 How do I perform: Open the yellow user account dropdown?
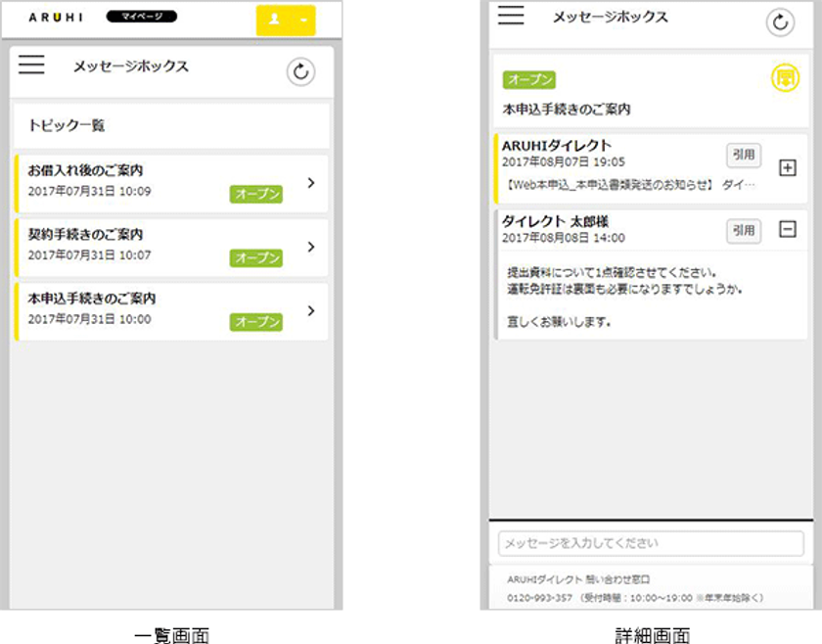[286, 20]
